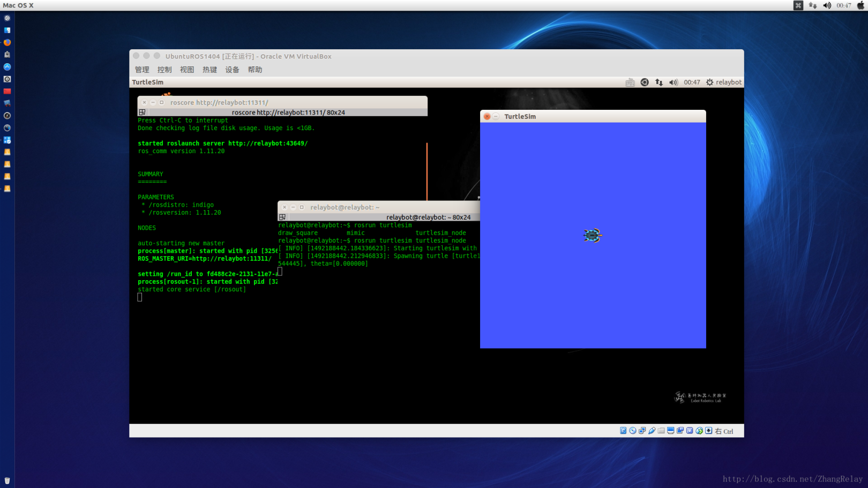Image resolution: width=868 pixels, height=488 pixels.
Task: Click the relaybot@relaybot terminal title text
Action: point(345,207)
